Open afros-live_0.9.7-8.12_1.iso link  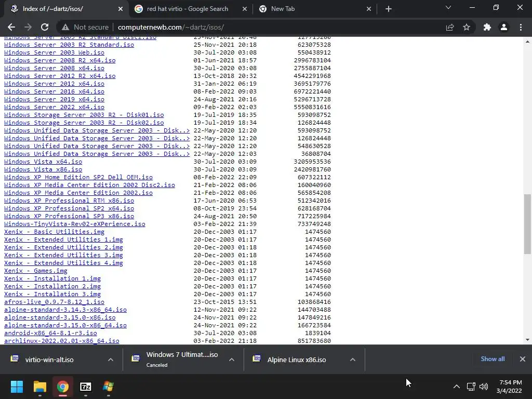coord(54,302)
